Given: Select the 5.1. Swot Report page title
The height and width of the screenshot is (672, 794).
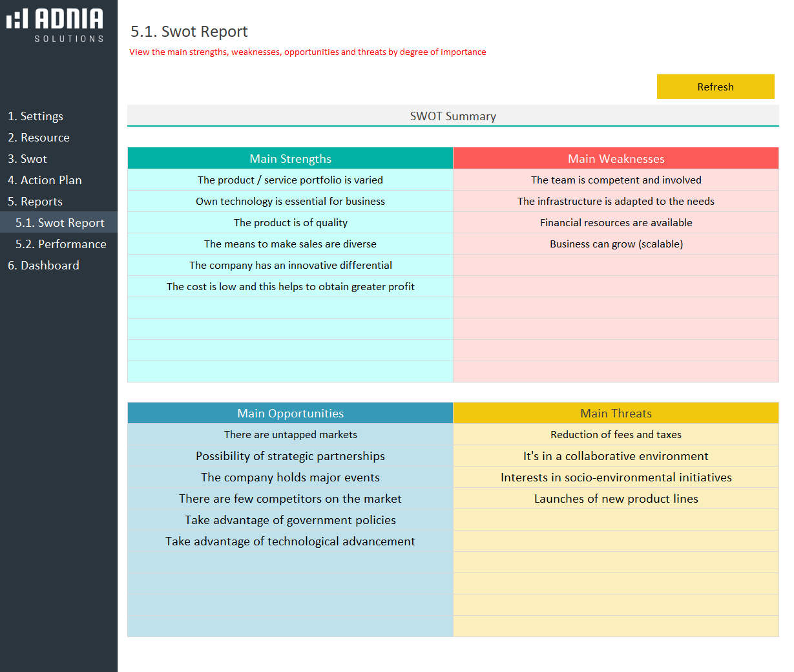Looking at the screenshot, I should point(189,32).
